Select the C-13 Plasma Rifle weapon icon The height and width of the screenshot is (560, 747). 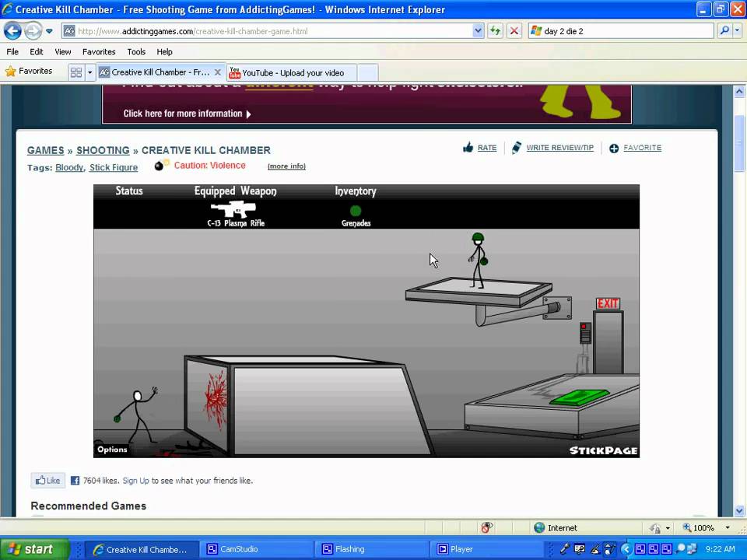[233, 208]
